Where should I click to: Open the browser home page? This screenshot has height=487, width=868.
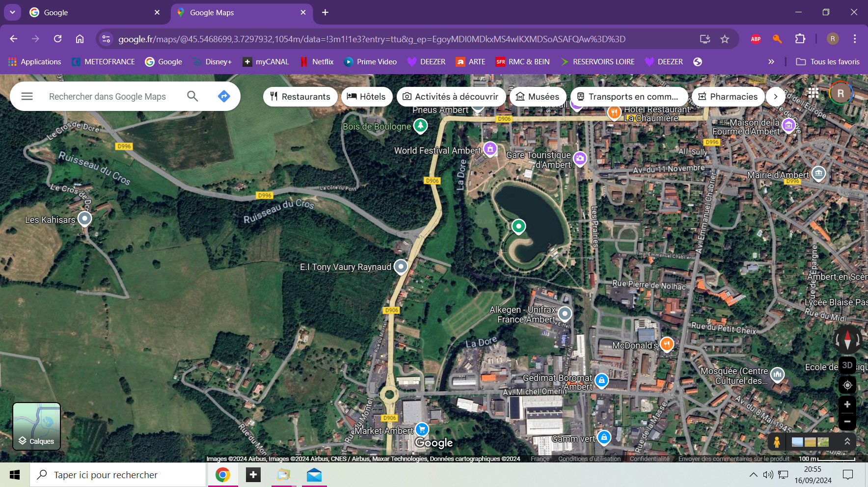pos(80,39)
